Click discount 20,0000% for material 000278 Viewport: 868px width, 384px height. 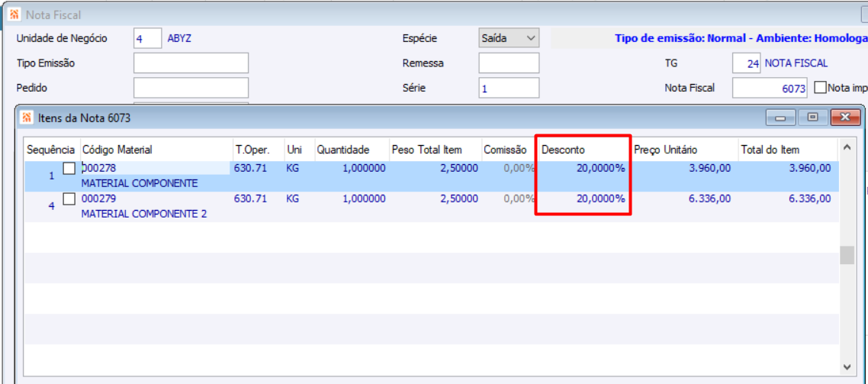point(600,169)
